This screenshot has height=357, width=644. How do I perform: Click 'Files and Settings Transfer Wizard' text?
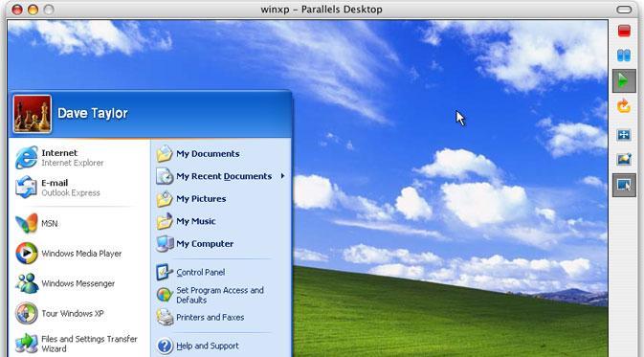[x=89, y=344]
